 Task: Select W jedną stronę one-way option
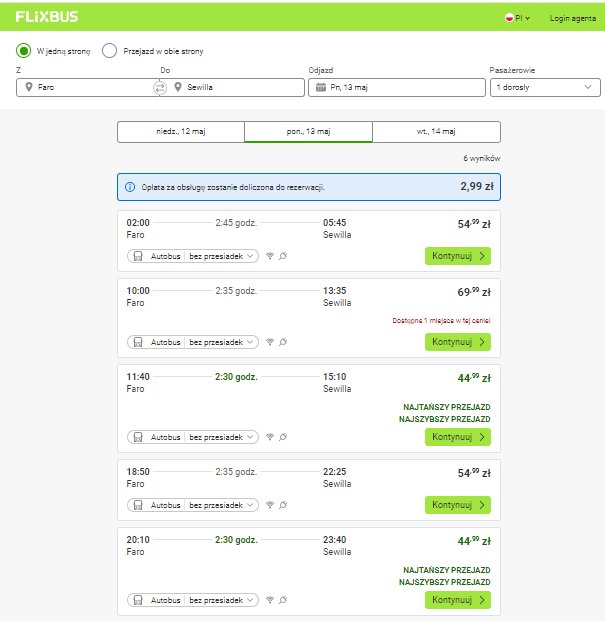click(23, 51)
